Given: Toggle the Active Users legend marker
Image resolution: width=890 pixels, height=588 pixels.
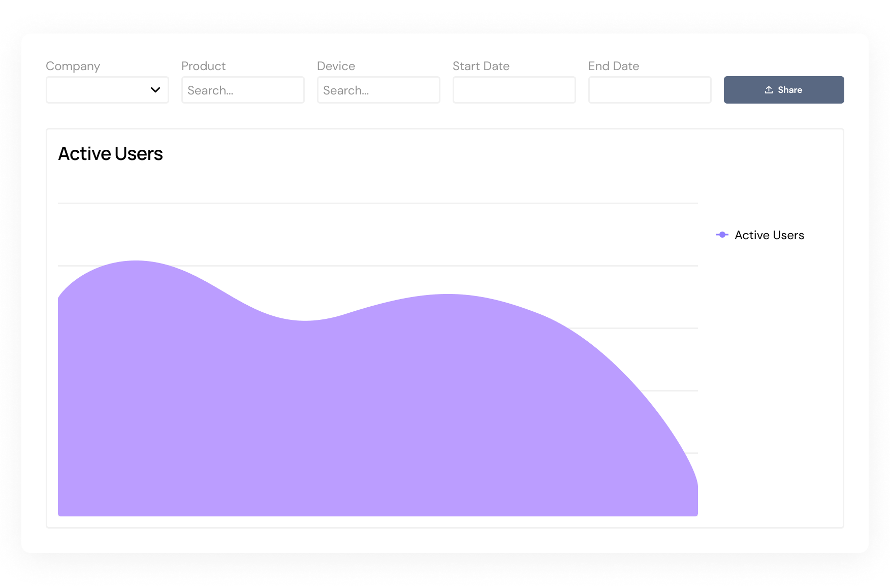Looking at the screenshot, I should [x=722, y=235].
